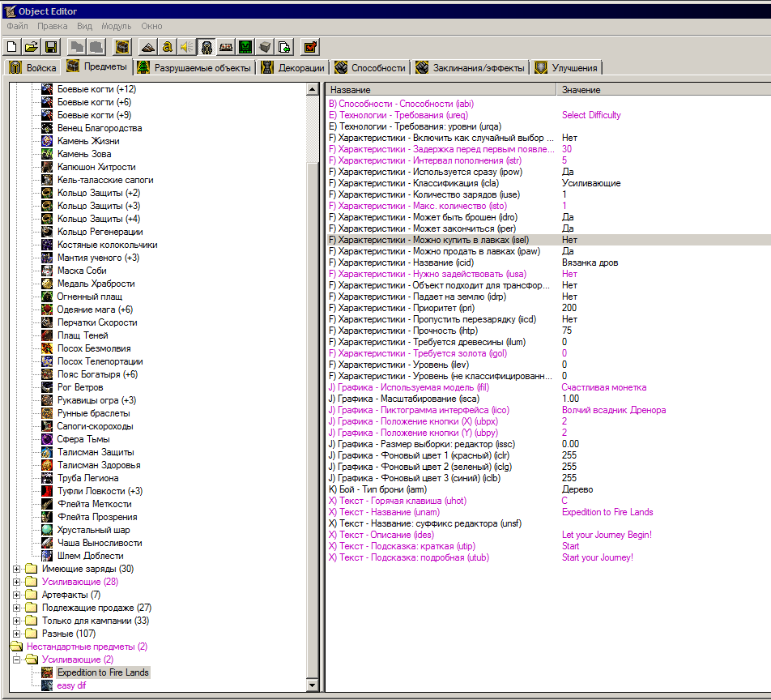Select the 'easy dif' custom item
The image size is (771, 700).
click(71, 685)
